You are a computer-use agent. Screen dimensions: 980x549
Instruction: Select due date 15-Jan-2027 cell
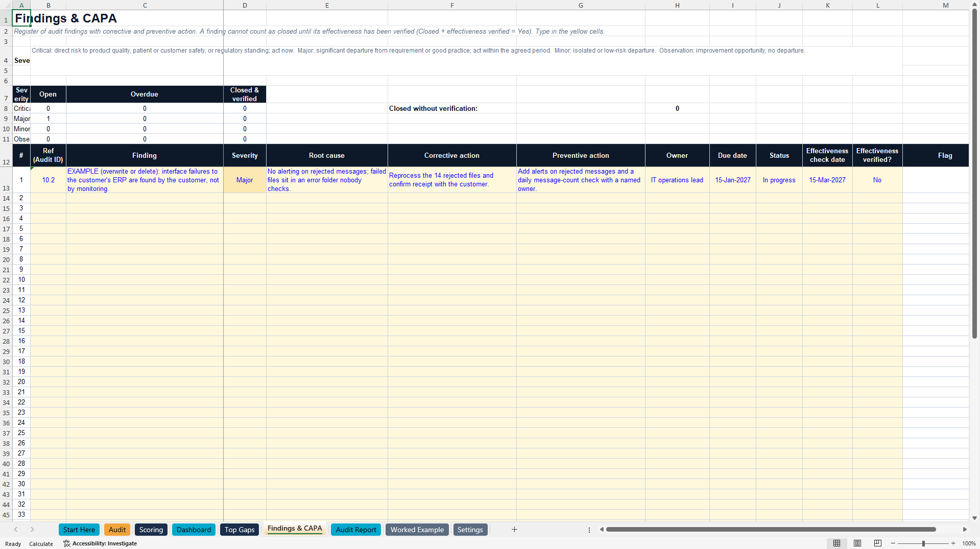[733, 180]
